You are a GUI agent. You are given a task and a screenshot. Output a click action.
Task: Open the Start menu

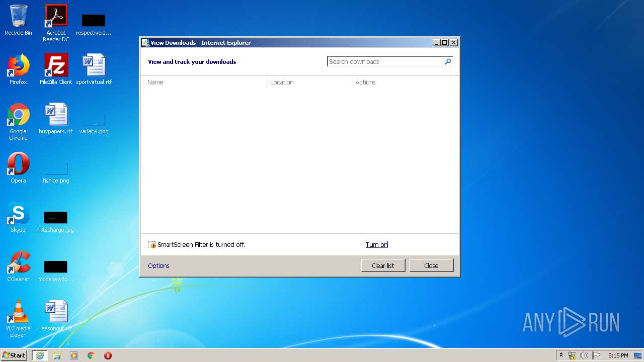tap(14, 355)
